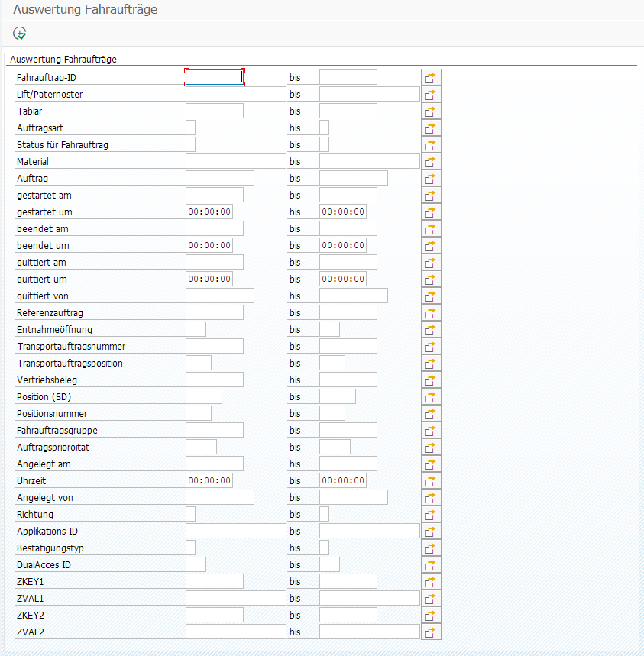Focus the Material lower value field

(235, 161)
